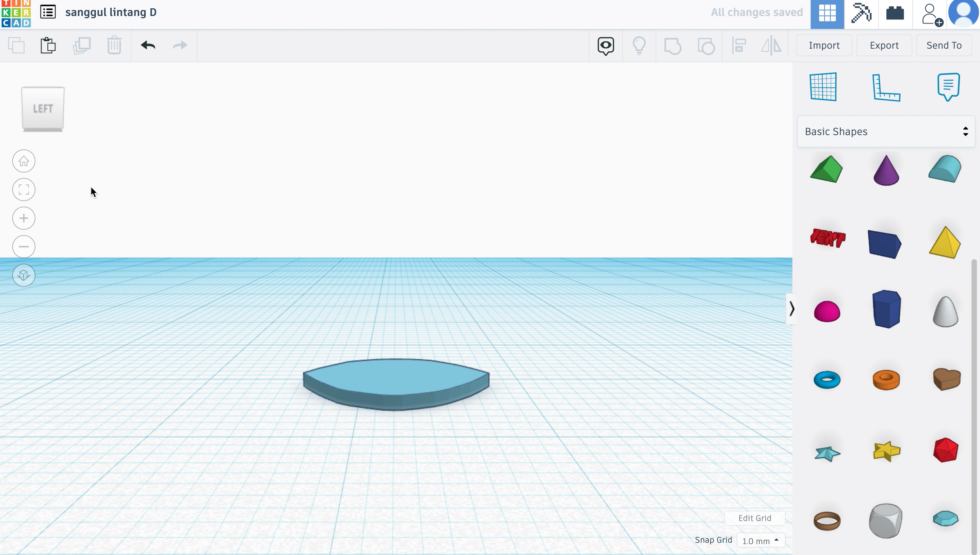
Task: Click the Align tool icon
Action: coord(739,46)
